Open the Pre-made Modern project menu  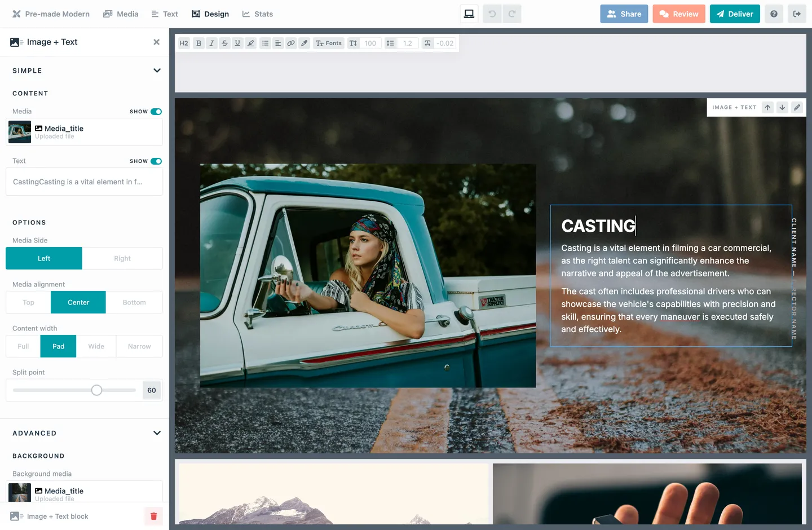pyautogui.click(x=51, y=14)
